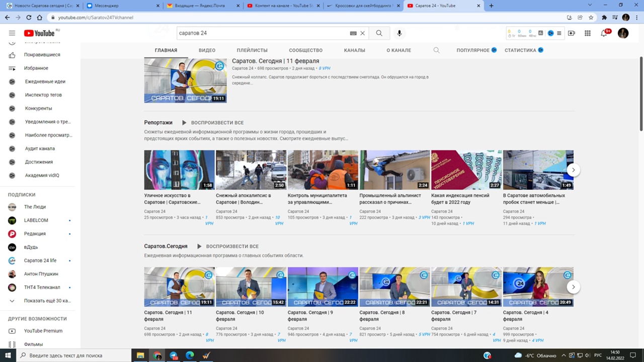Open the vidIQ bar-chart stats icon
Image resolution: width=644 pixels, height=362 pixels.
541,33
